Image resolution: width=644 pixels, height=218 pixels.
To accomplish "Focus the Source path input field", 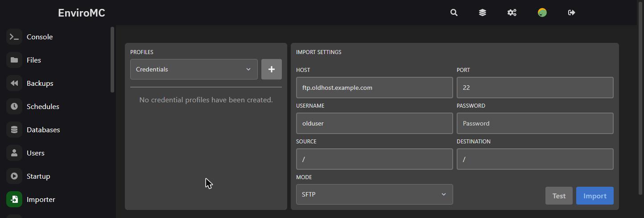I will tap(375, 159).
